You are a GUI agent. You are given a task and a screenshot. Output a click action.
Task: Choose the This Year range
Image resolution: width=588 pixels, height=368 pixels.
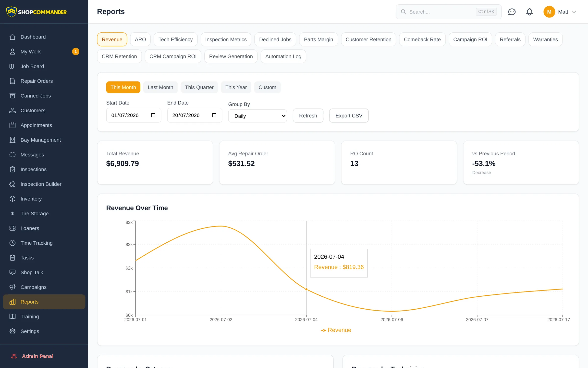236,87
